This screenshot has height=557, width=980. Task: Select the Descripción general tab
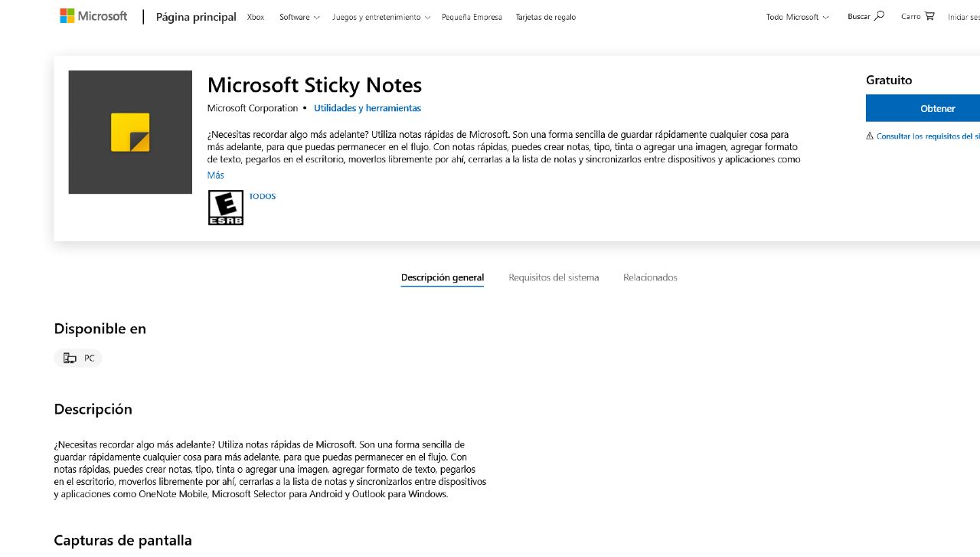pyautogui.click(x=443, y=277)
